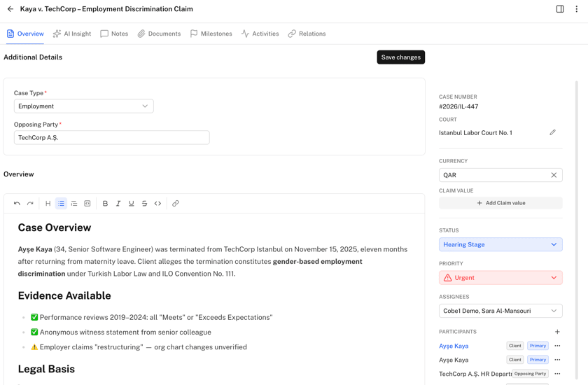Insert a code block in the editor
Image resolution: width=588 pixels, height=385 pixels.
[x=87, y=204]
